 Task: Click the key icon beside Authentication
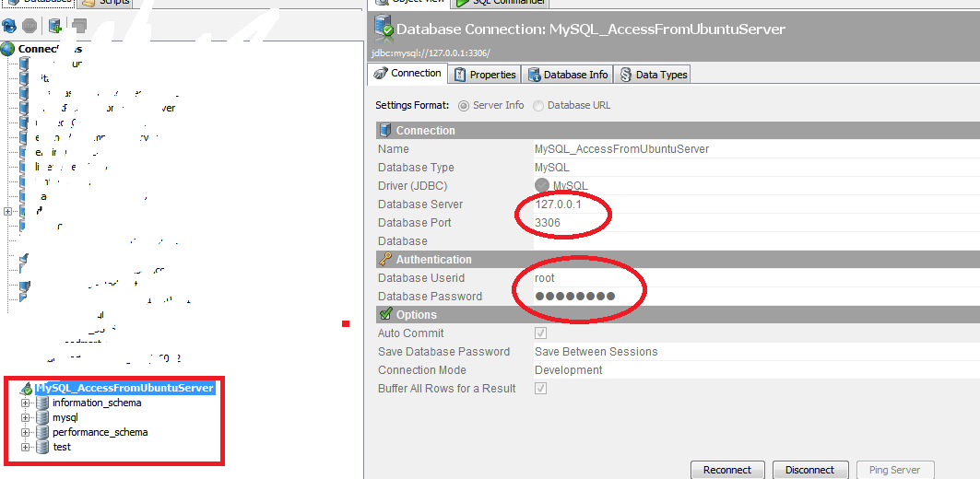pos(385,259)
